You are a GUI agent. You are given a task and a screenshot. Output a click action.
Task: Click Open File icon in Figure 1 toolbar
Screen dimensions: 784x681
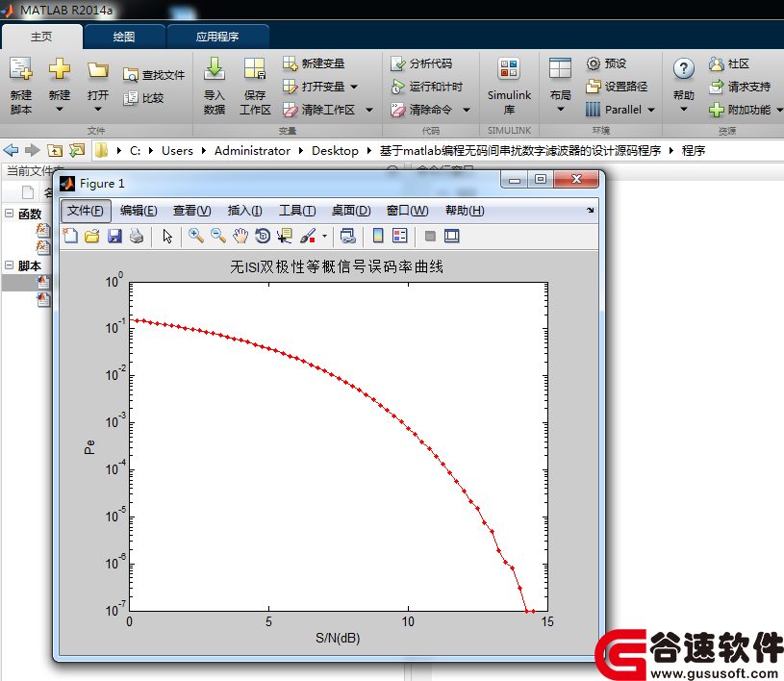point(92,236)
